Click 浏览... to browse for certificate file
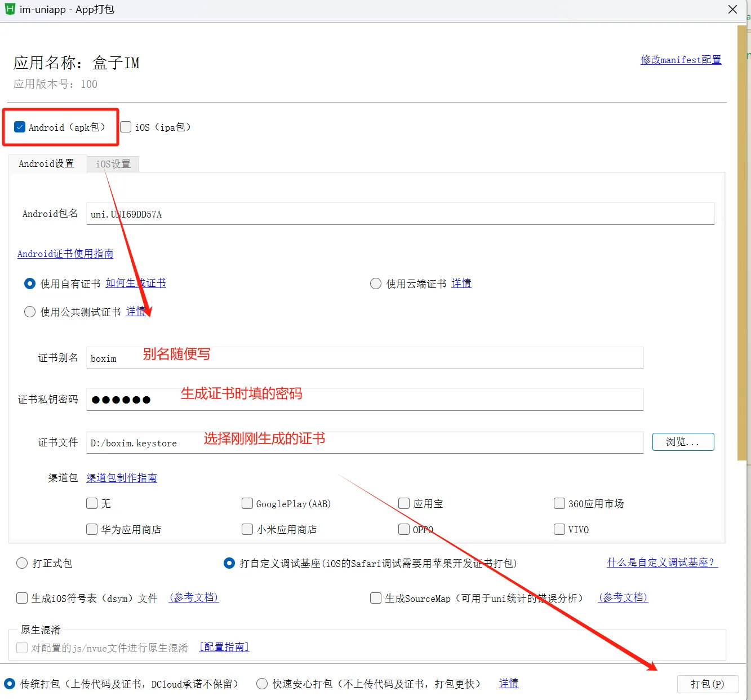Image resolution: width=751 pixels, height=700 pixels. point(683,442)
